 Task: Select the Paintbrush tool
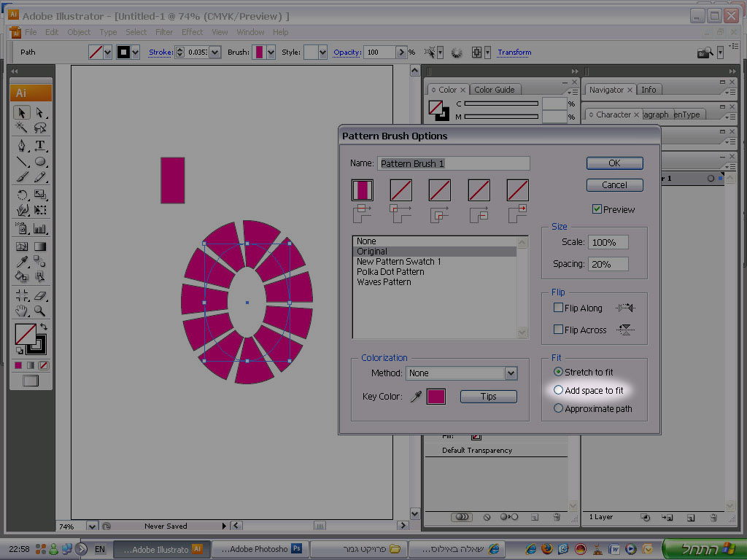point(21,177)
